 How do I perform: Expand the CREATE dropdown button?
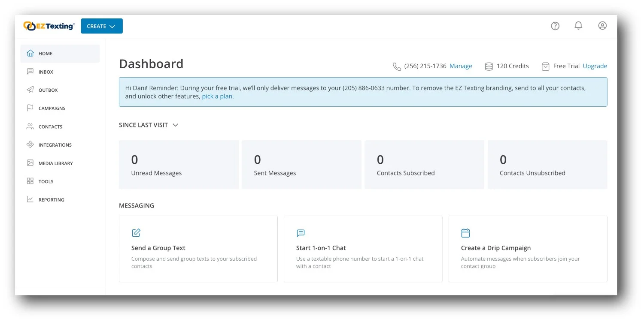[102, 26]
